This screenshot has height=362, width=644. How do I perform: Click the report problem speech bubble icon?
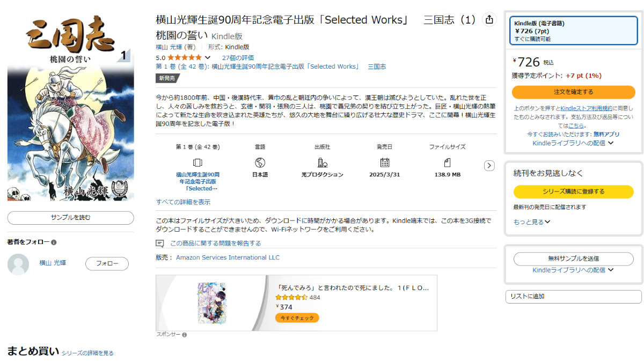[160, 243]
